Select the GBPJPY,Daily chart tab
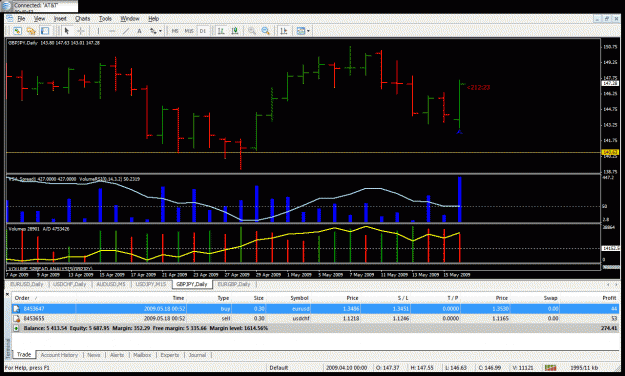625x376 pixels. point(192,284)
